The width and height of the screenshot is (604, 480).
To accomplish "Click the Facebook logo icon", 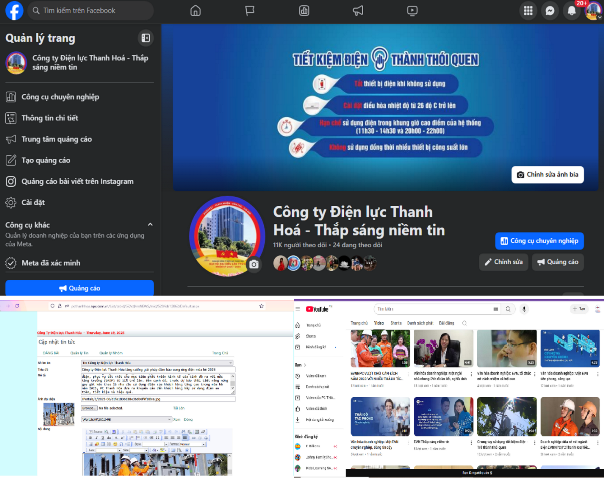I will (14, 10).
